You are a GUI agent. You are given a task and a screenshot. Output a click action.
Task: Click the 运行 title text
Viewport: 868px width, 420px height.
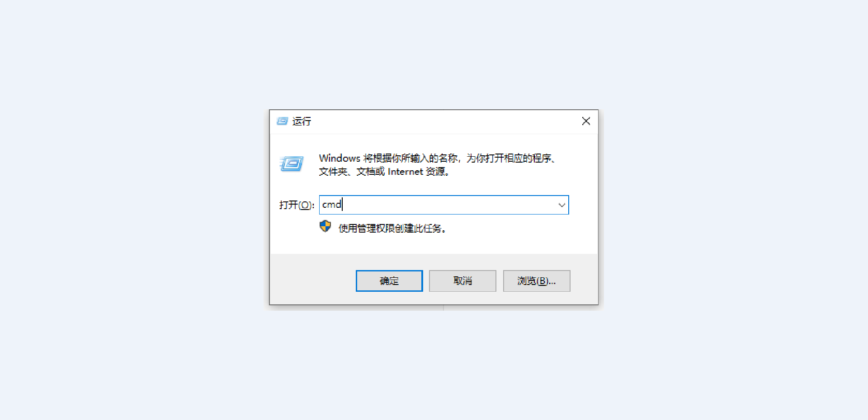(302, 121)
